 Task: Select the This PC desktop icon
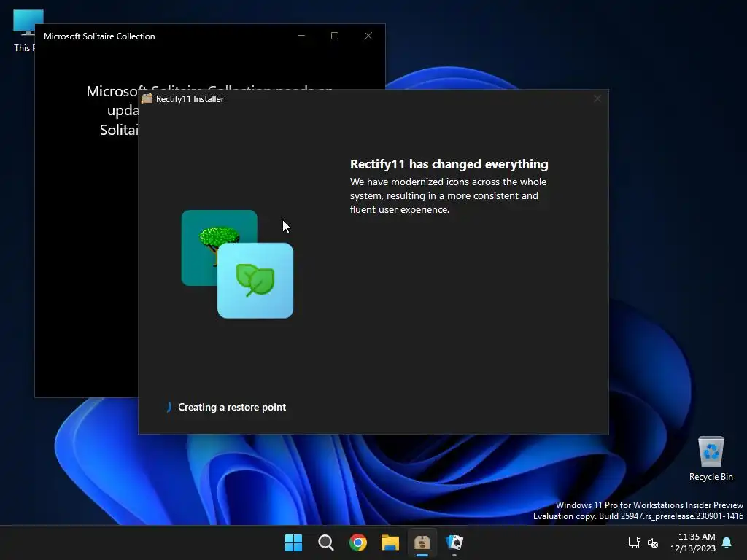coord(24,30)
